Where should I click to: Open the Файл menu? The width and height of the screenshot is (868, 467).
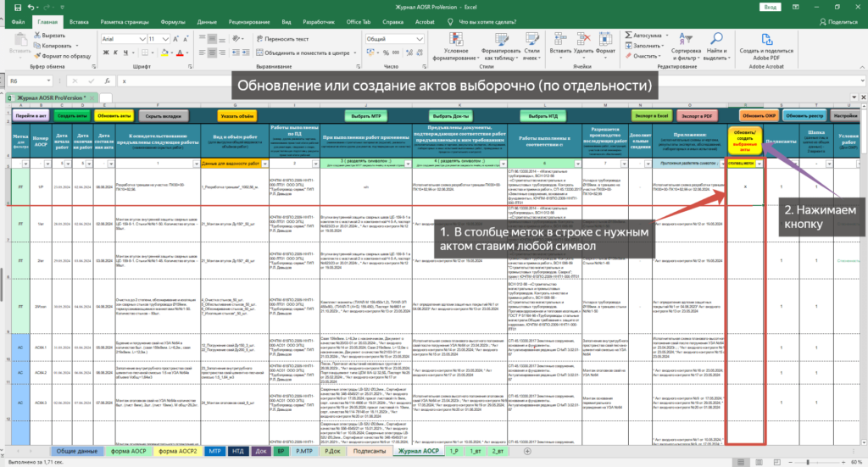pyautogui.click(x=18, y=22)
